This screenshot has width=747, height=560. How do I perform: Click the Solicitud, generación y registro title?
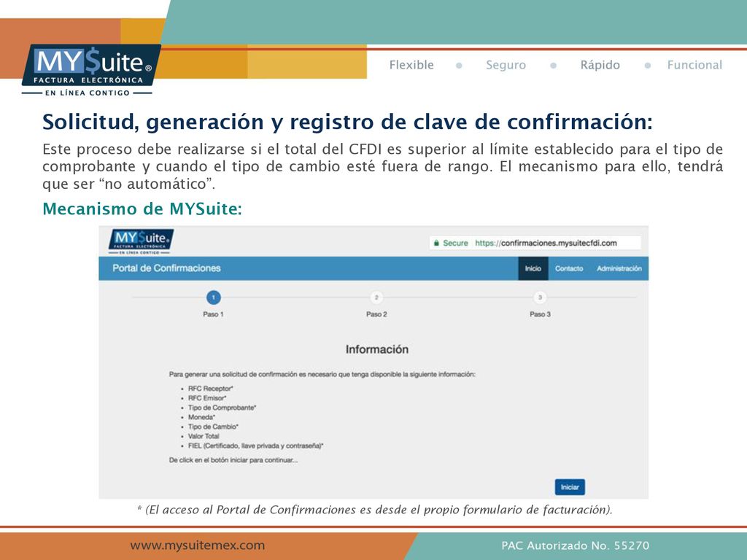[x=347, y=122]
